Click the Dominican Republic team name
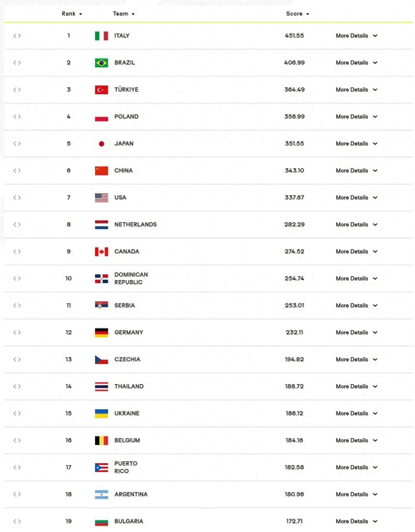The height and width of the screenshot is (532, 415). pyautogui.click(x=131, y=279)
